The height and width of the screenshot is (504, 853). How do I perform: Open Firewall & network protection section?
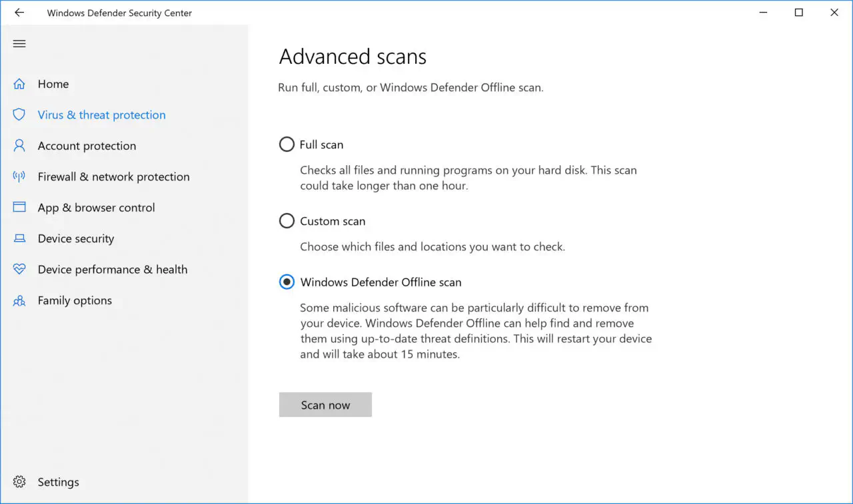(114, 176)
